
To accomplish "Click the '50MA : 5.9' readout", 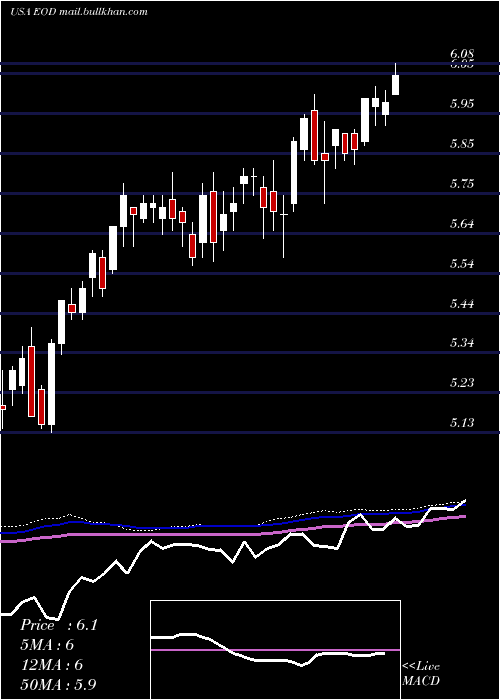I will (x=58, y=685).
